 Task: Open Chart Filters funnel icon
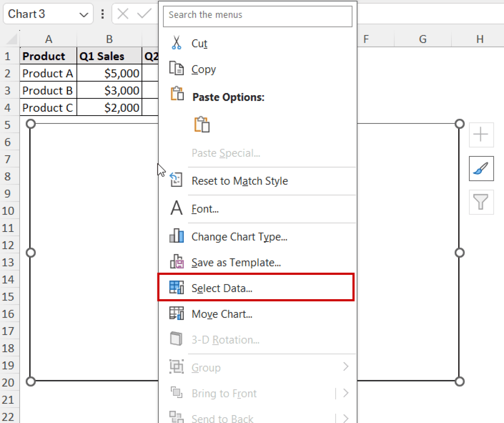(481, 203)
